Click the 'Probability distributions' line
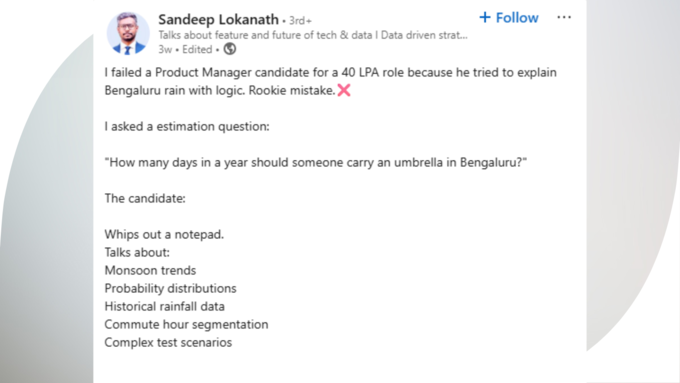 coord(170,288)
